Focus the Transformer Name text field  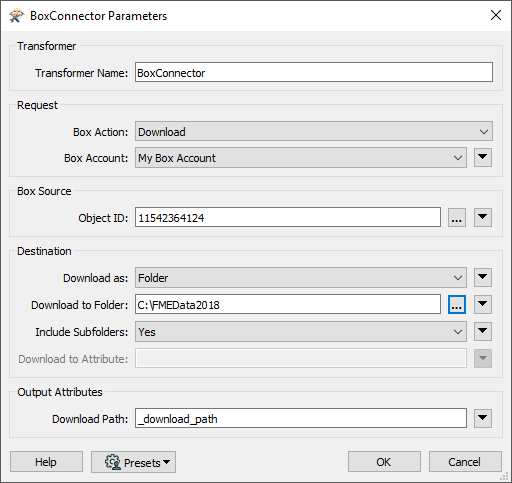tap(314, 72)
